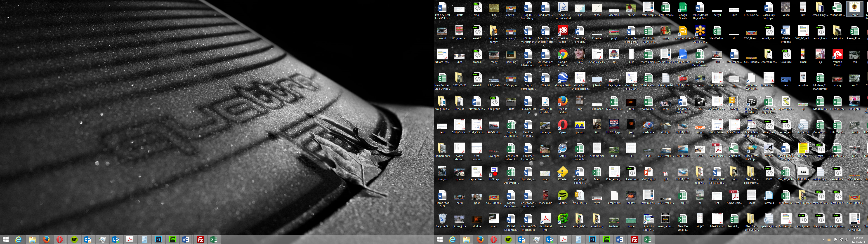868x244 pixels.
Task: Select the Cakeslice HTML file icon
Action: (786, 56)
